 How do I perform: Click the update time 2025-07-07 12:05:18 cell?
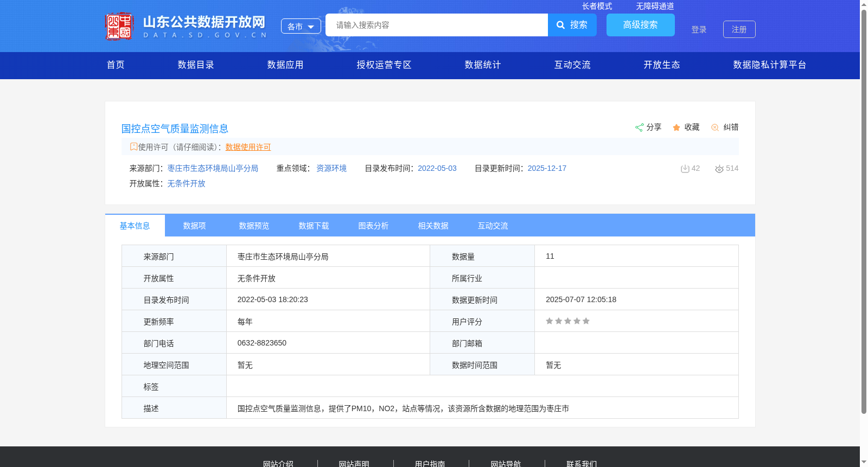point(636,299)
